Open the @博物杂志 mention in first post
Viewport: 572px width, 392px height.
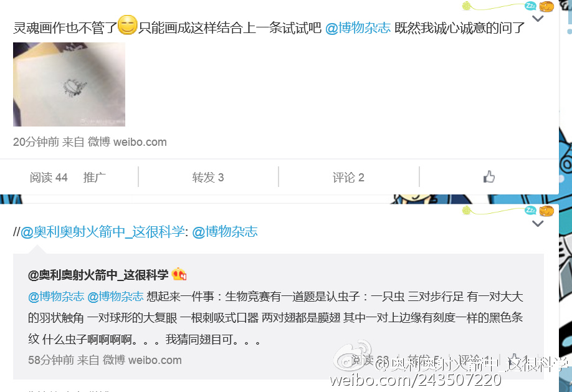(358, 28)
